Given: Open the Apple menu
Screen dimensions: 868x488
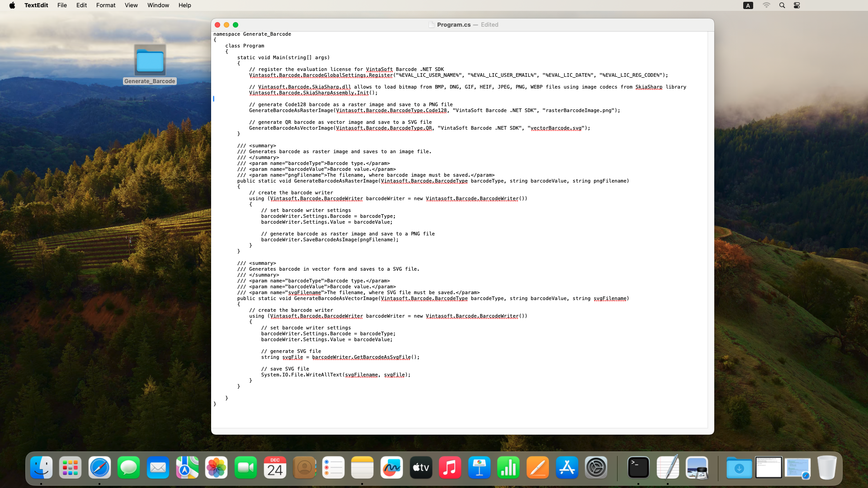Looking at the screenshot, I should (x=12, y=5).
